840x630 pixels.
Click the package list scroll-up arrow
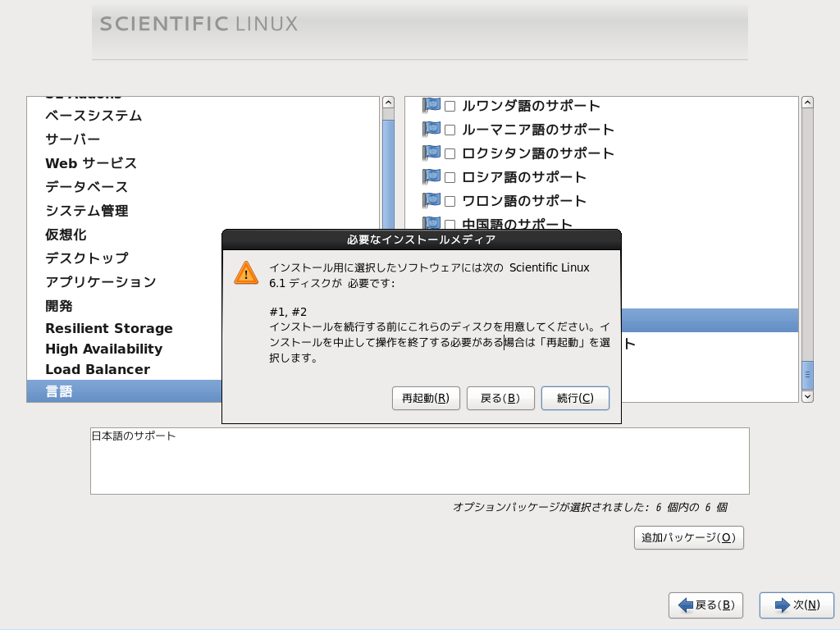[x=807, y=103]
